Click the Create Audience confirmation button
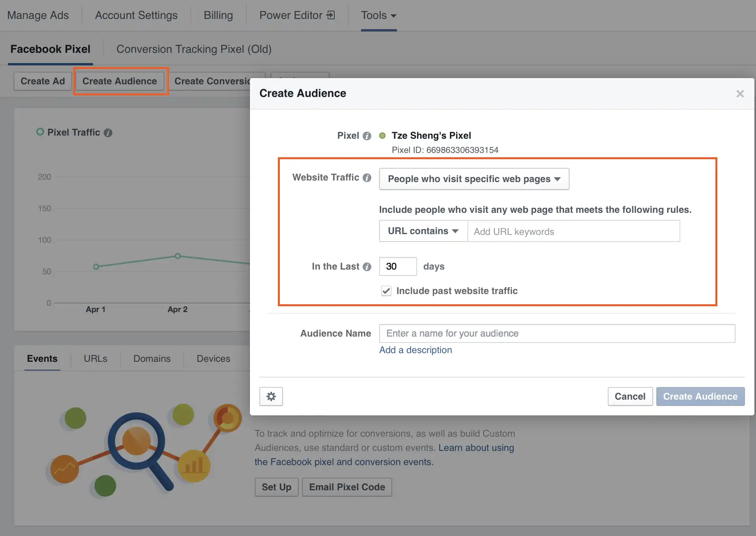The width and height of the screenshot is (756, 536). point(700,396)
